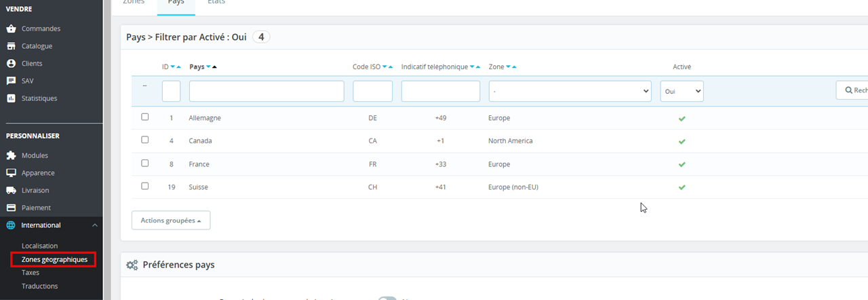Collapse the International menu section
This screenshot has width=868, height=300.
[x=94, y=225]
